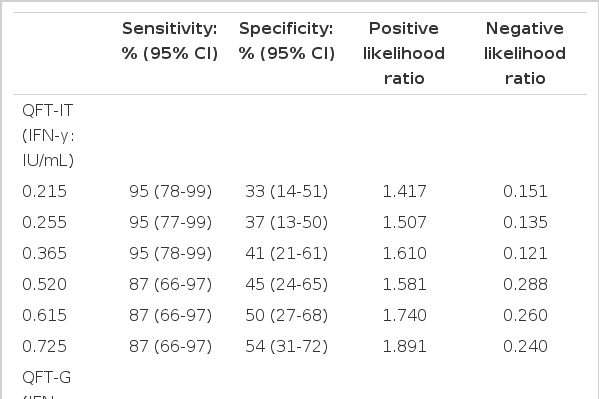Click the Positive likelihood ratio header

[x=404, y=53]
